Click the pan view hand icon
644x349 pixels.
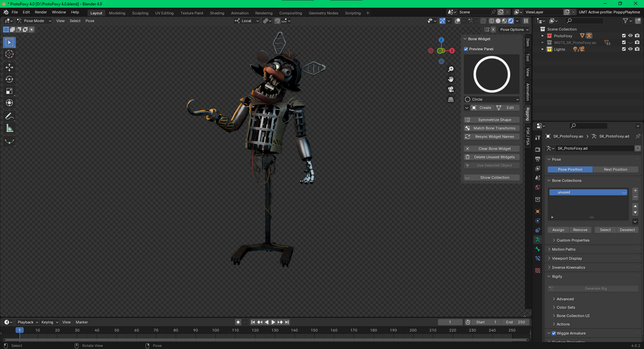pyautogui.click(x=450, y=79)
